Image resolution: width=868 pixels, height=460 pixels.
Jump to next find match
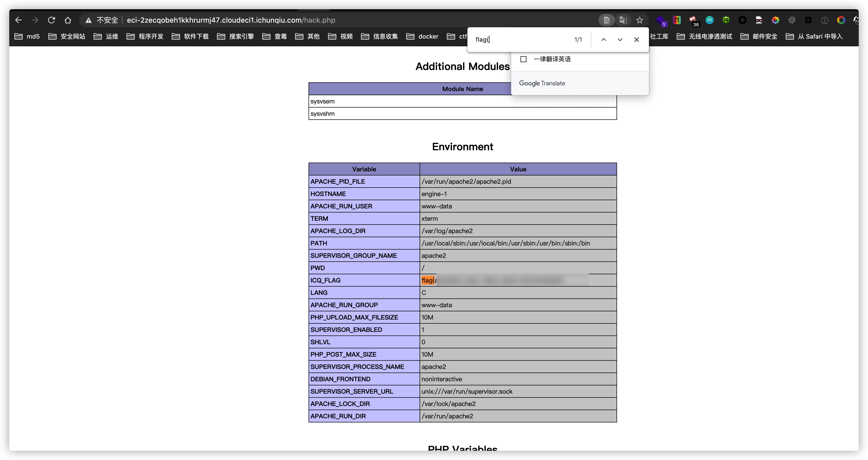click(620, 39)
